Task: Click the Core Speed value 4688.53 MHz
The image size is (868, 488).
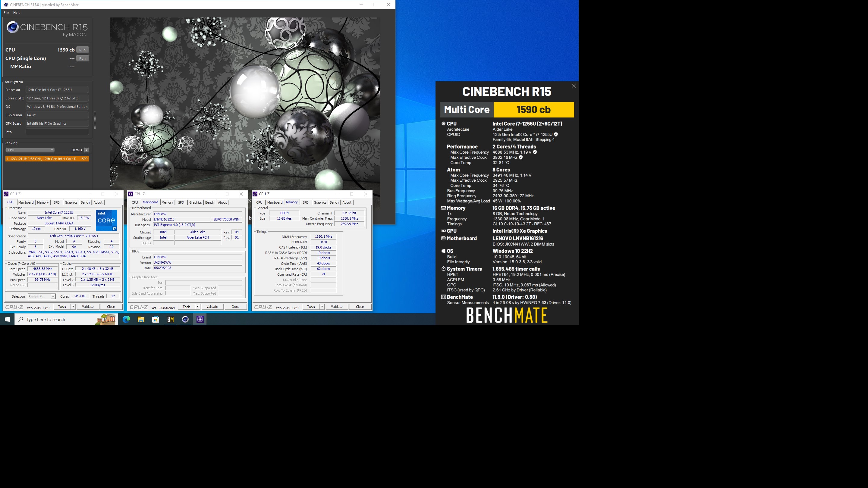Action: coord(42,269)
